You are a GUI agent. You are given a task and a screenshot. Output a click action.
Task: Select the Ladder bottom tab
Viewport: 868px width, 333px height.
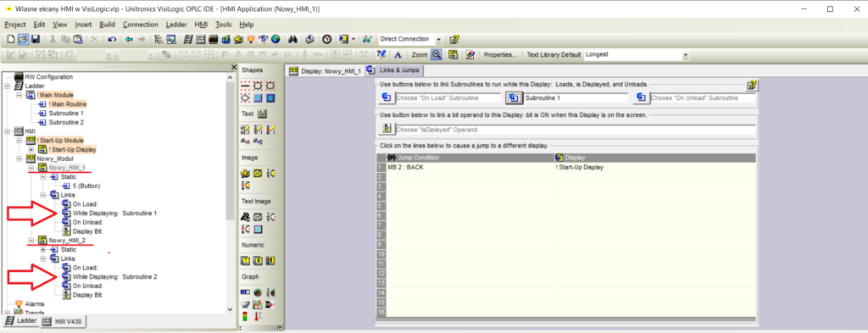point(20,321)
